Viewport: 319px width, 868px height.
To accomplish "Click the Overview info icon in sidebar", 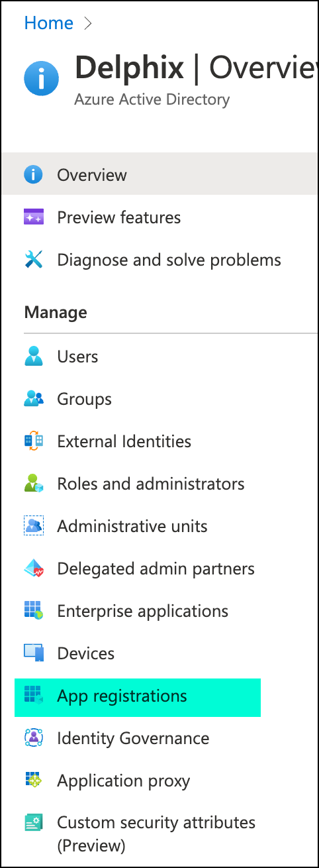I will pos(33,175).
